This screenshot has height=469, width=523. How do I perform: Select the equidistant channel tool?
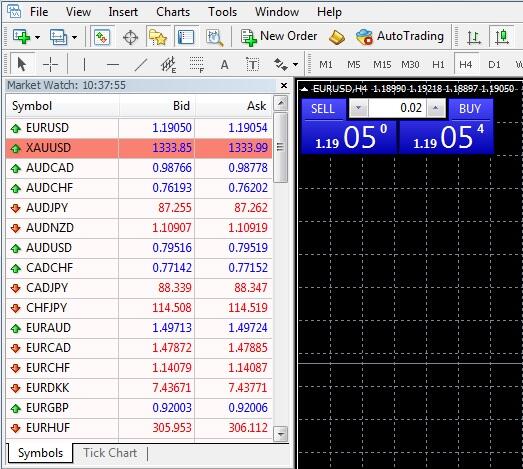tap(168, 64)
